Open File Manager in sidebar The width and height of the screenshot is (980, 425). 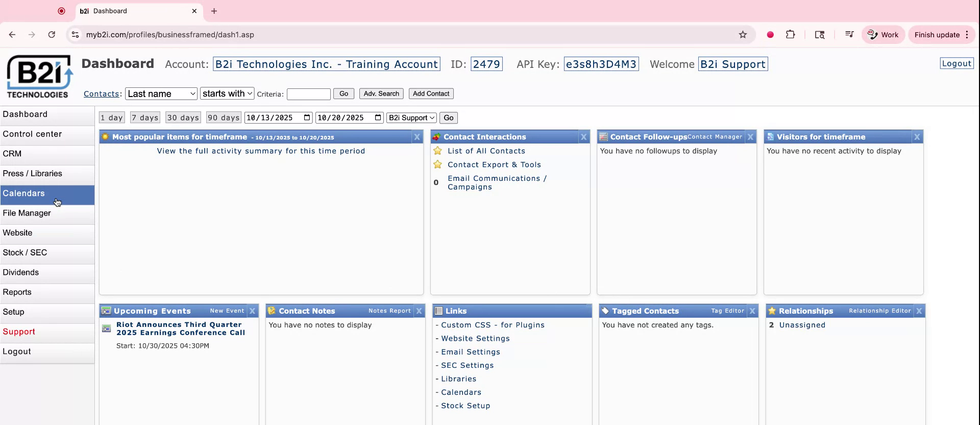click(x=47, y=214)
